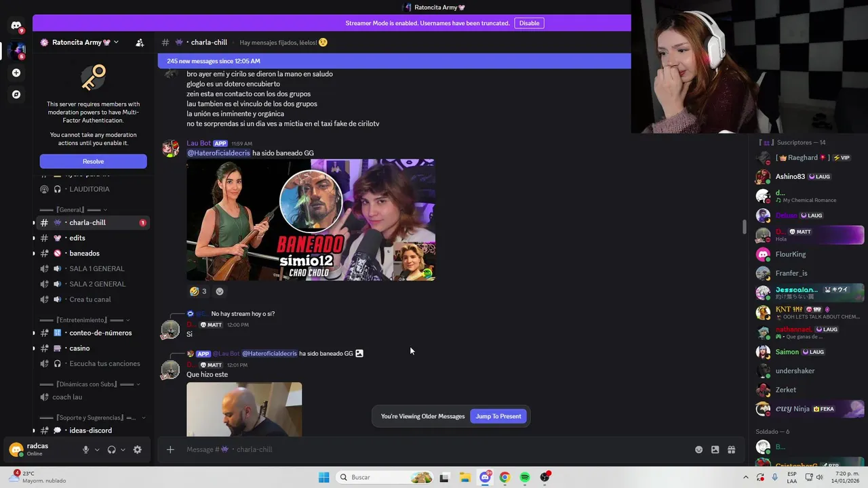Open the gift Nitro icon in message bar
The image size is (868, 488).
[x=731, y=449]
